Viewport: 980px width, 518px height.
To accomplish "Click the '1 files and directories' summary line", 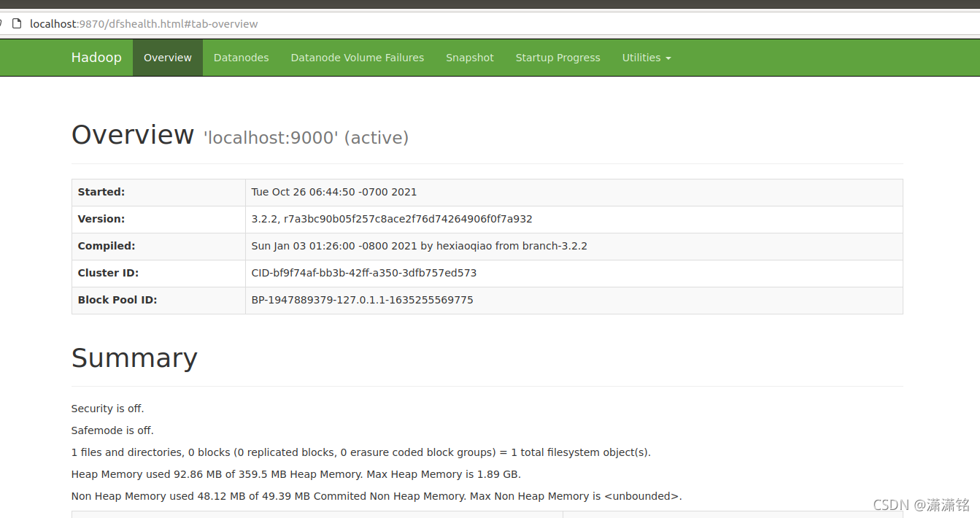I will pyautogui.click(x=361, y=452).
